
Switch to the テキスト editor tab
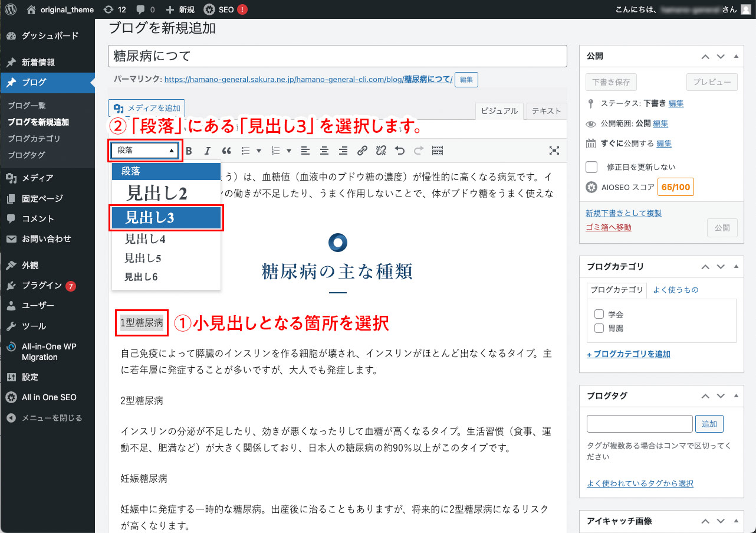click(546, 111)
